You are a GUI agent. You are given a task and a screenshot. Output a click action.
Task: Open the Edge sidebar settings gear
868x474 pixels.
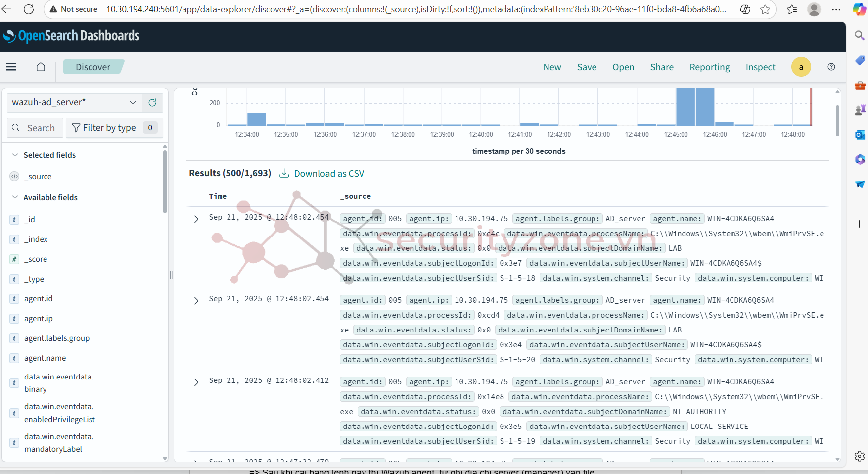pos(860,456)
